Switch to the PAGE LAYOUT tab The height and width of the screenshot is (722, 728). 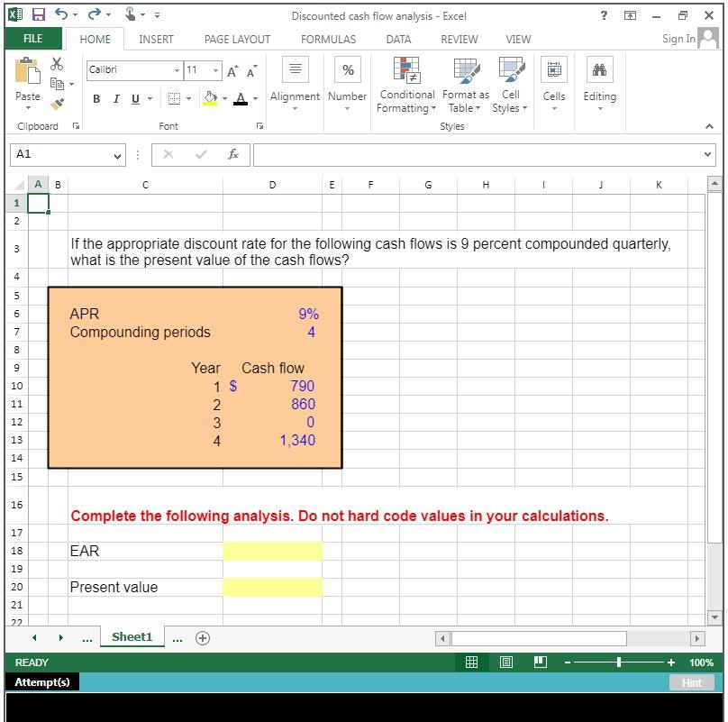coord(237,40)
